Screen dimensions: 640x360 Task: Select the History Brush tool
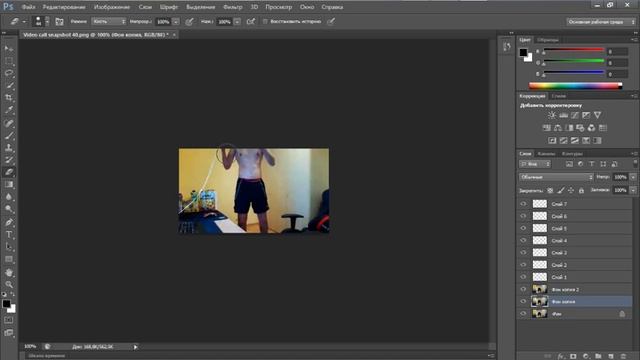(x=9, y=160)
